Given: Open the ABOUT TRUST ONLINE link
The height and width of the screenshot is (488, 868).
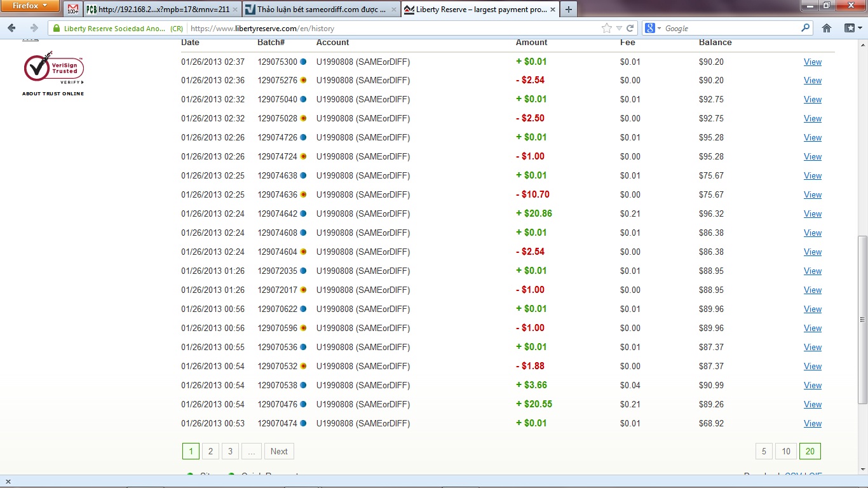Looking at the screenshot, I should click(53, 93).
